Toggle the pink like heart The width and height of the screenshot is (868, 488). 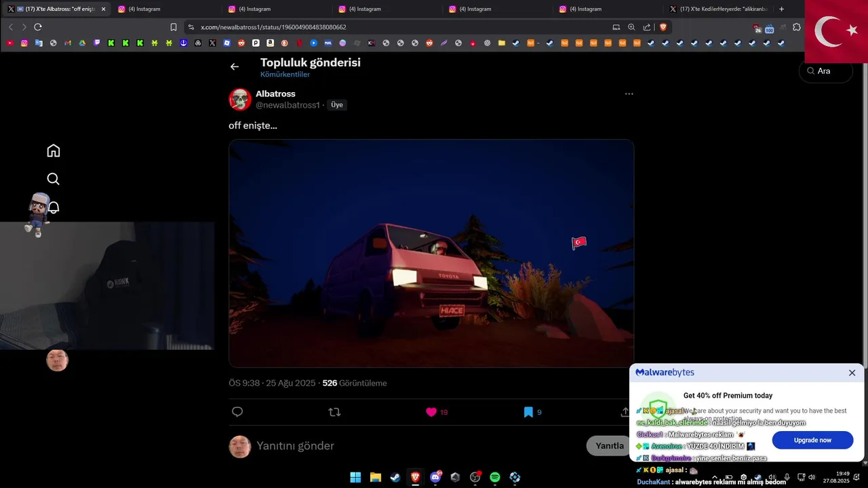coord(431,412)
